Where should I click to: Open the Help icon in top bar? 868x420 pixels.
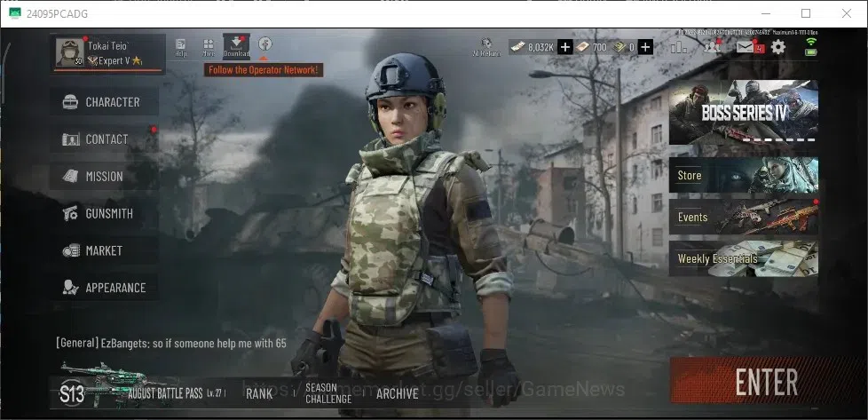pos(180,48)
